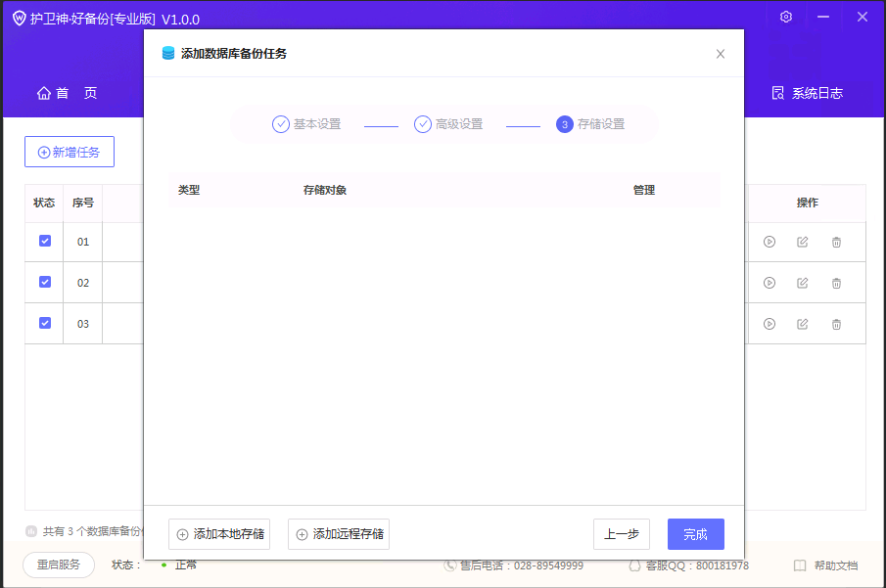Viewport: 886px width, 588px height.
Task: Edit the backup task in row 01
Action: click(803, 242)
